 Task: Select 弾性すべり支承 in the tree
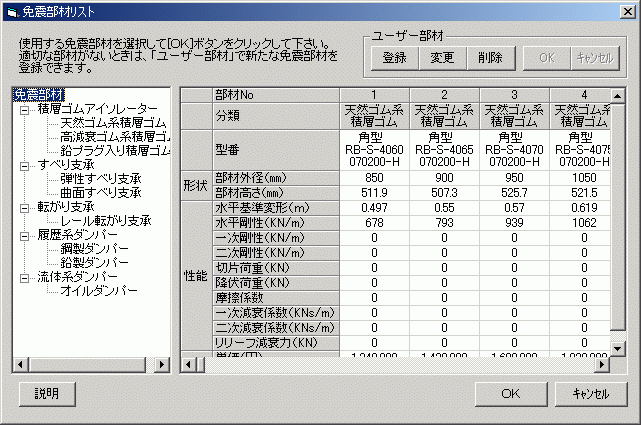(x=101, y=179)
